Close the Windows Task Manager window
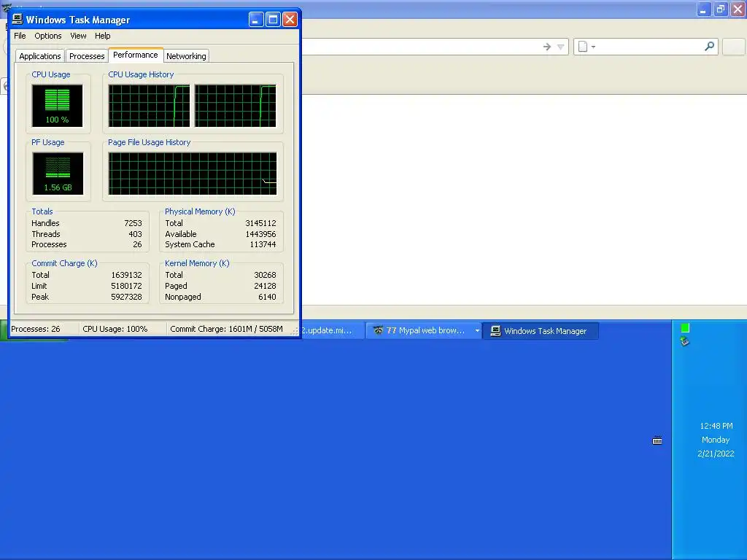Image resolution: width=747 pixels, height=560 pixels. click(290, 20)
